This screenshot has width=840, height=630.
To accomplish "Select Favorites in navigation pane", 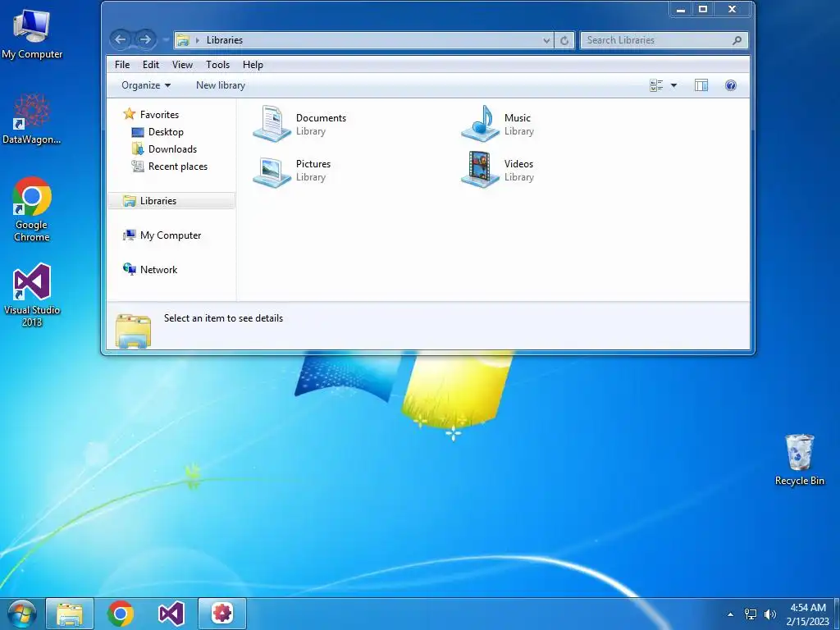I will (x=159, y=115).
